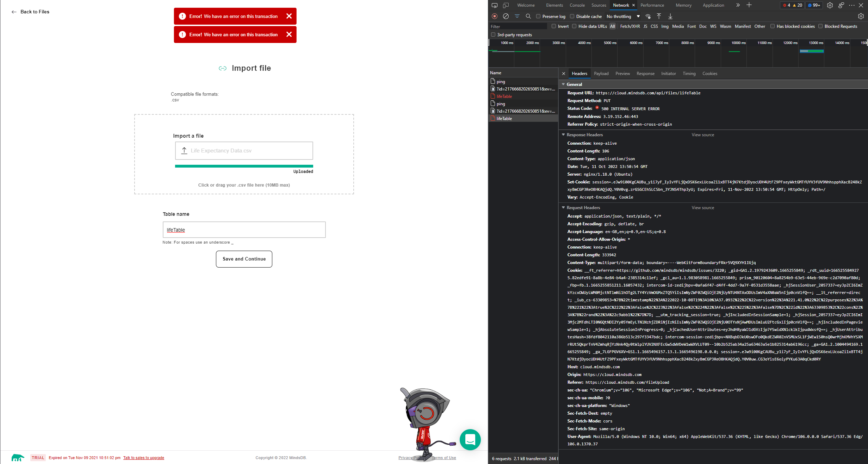Enable the Preserve log checkbox
This screenshot has width=868, height=464.
click(x=538, y=16)
